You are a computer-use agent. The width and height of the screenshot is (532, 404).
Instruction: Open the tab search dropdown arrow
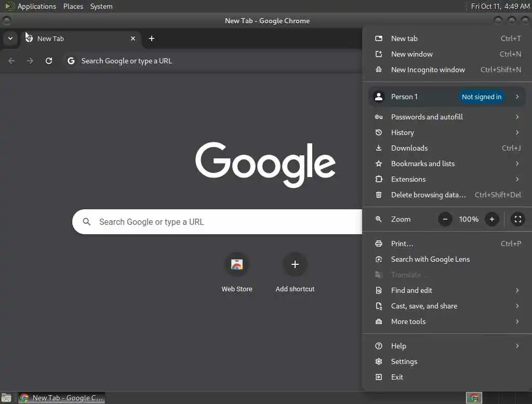[10, 38]
